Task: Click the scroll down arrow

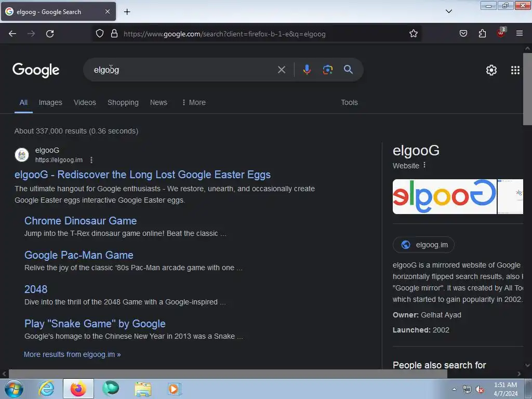Action: point(527,365)
